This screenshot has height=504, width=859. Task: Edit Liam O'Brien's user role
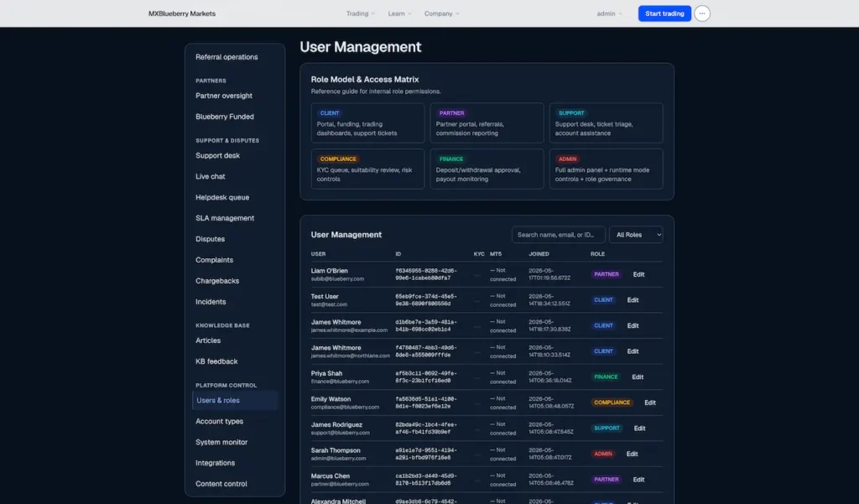tap(638, 274)
